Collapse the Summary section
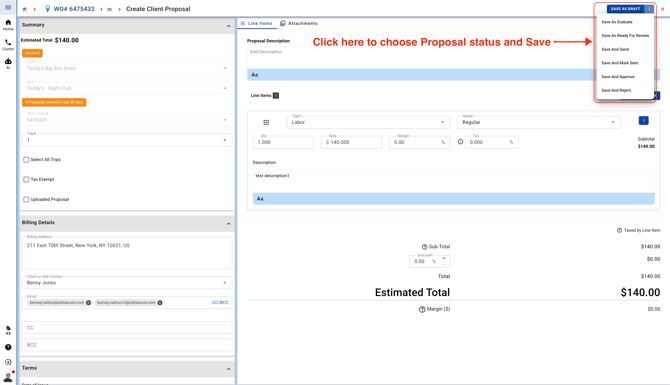 click(x=229, y=26)
